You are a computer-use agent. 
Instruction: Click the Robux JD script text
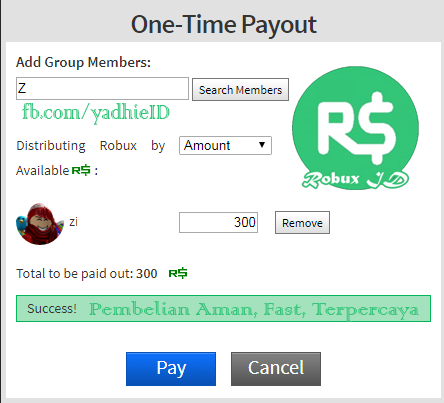pos(355,180)
